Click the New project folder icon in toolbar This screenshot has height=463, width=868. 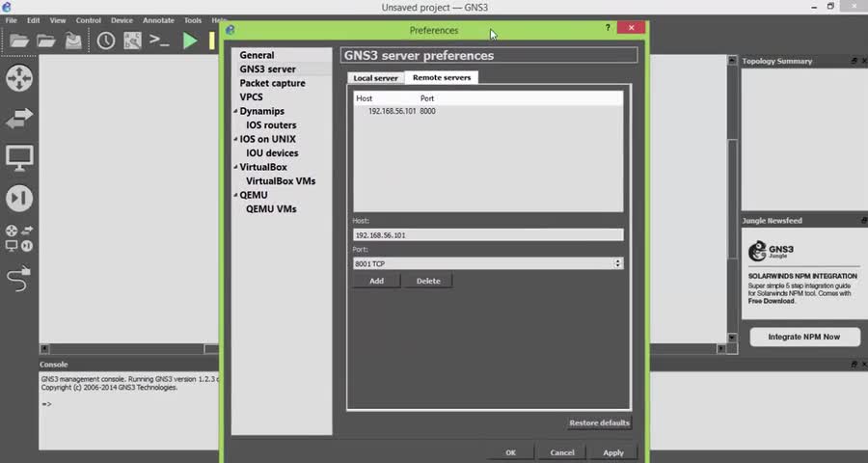tap(19, 41)
